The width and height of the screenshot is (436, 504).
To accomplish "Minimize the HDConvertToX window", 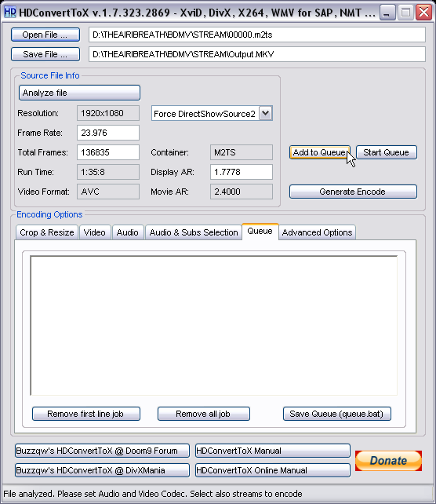I will [387, 13].
